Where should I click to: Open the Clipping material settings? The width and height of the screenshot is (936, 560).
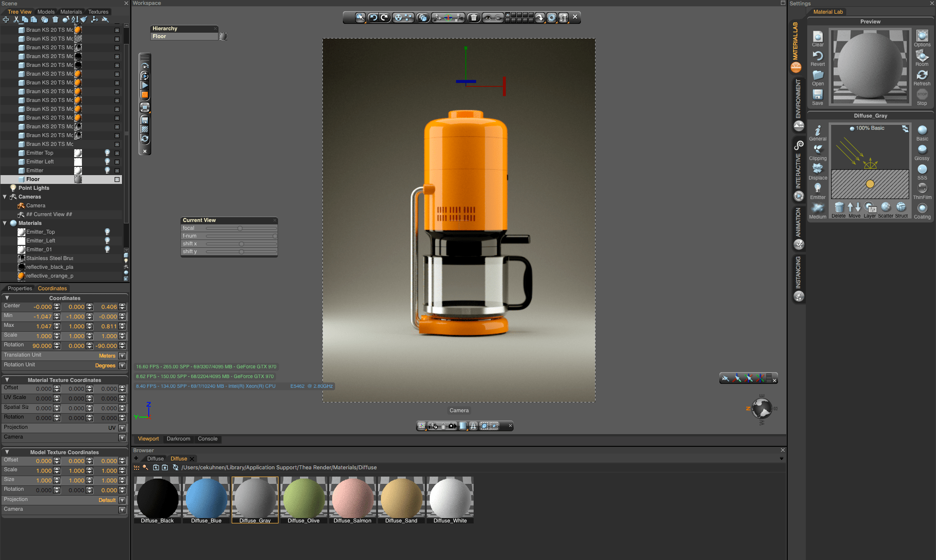click(x=818, y=152)
